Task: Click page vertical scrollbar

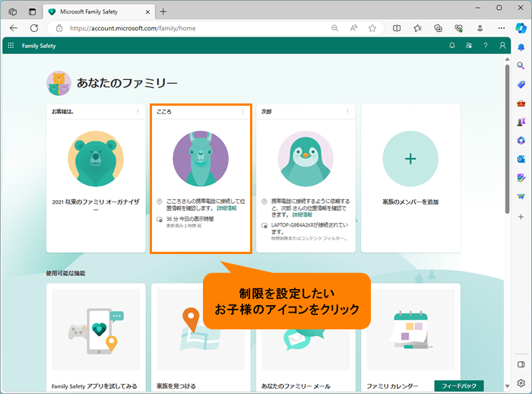Action: (x=507, y=139)
